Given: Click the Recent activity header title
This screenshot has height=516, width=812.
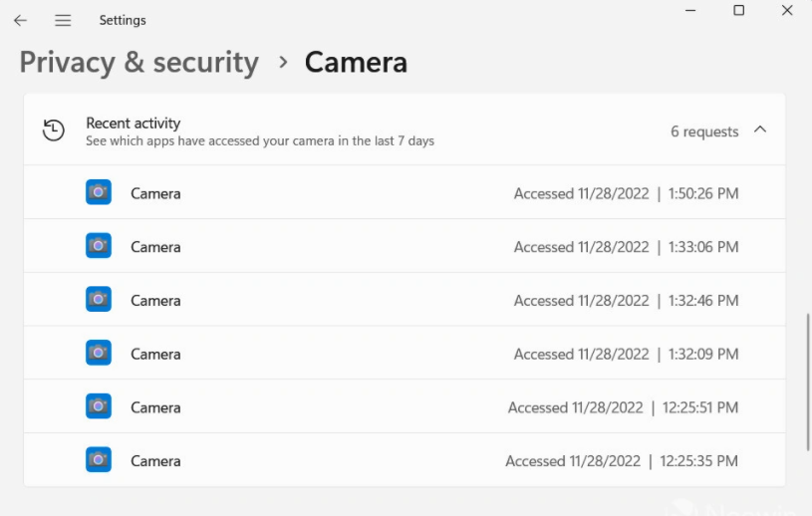Looking at the screenshot, I should click(x=134, y=124).
